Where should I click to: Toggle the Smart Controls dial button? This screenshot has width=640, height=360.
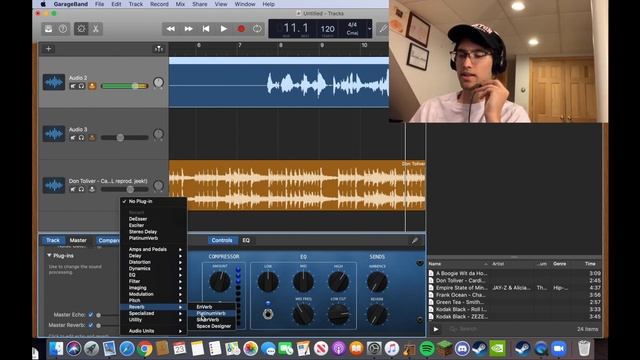pos(81,29)
